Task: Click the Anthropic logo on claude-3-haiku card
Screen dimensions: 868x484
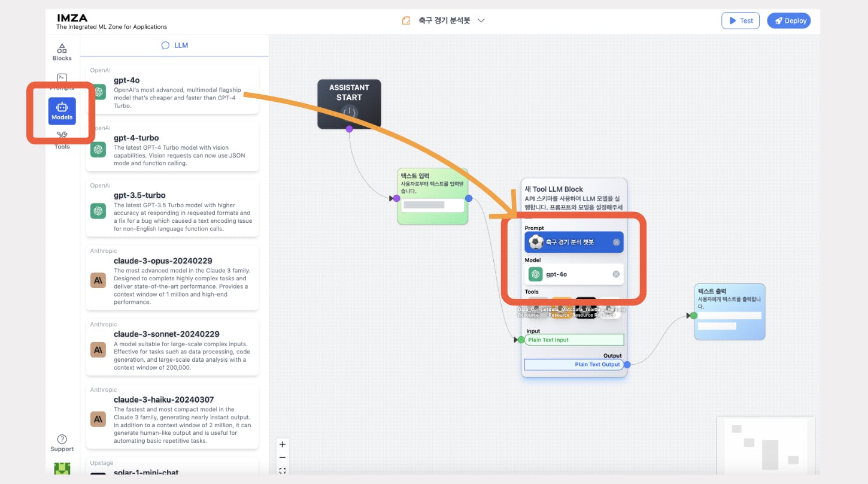Action: coord(98,419)
